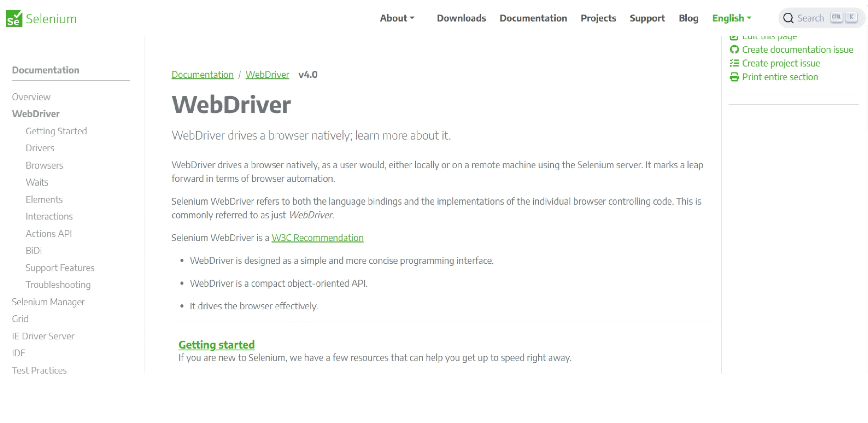This screenshot has width=868, height=423.
Task: Open the Blog page
Action: [688, 18]
